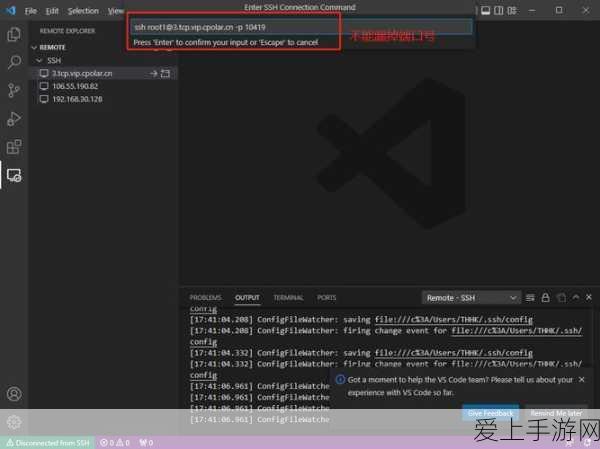This screenshot has width=600, height=449.
Task: Open the View menu
Action: tap(115, 11)
